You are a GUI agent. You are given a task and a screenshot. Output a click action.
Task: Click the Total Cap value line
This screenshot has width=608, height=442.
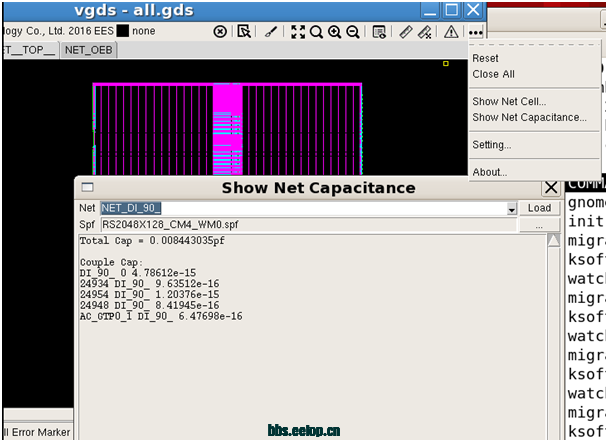coord(152,241)
